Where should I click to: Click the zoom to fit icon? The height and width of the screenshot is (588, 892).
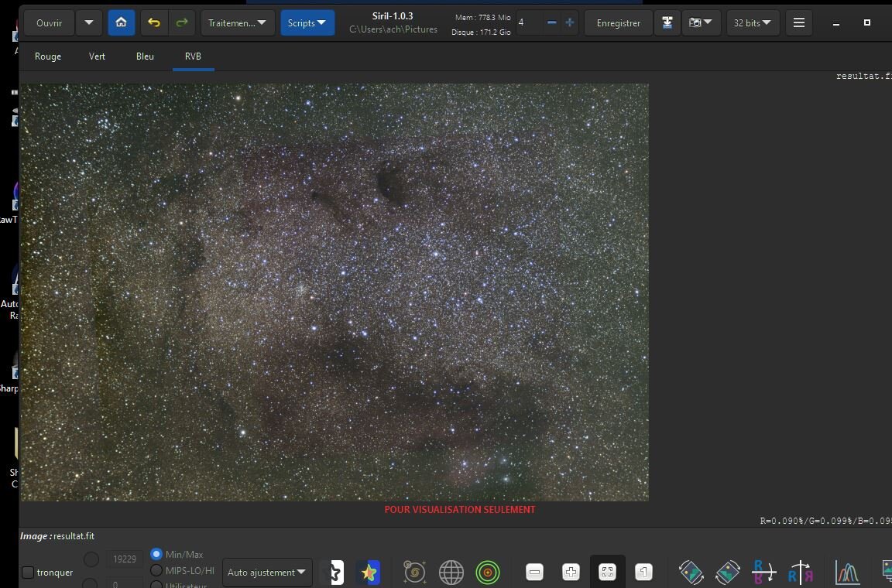[x=607, y=573]
